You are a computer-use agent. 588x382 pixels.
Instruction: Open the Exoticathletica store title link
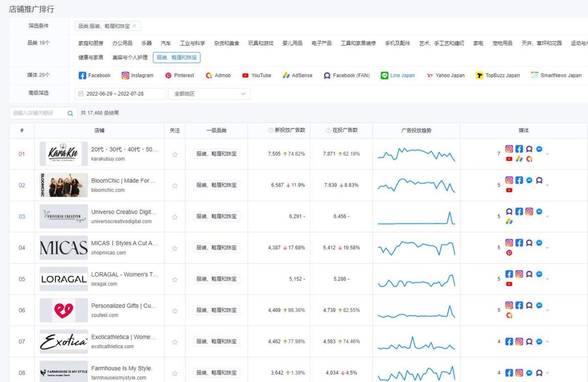coord(123,337)
